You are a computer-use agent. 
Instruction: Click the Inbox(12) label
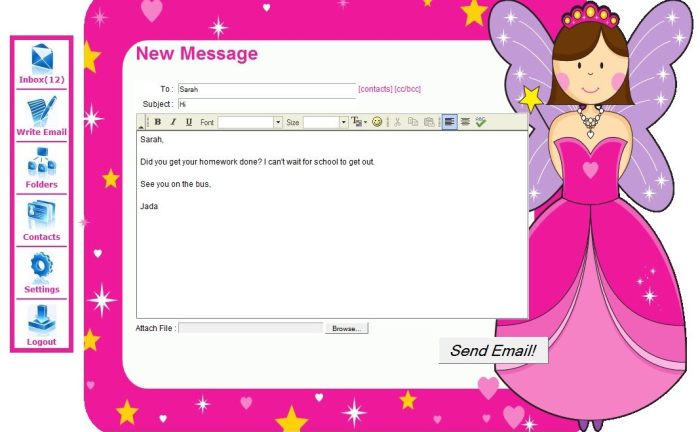(42, 80)
